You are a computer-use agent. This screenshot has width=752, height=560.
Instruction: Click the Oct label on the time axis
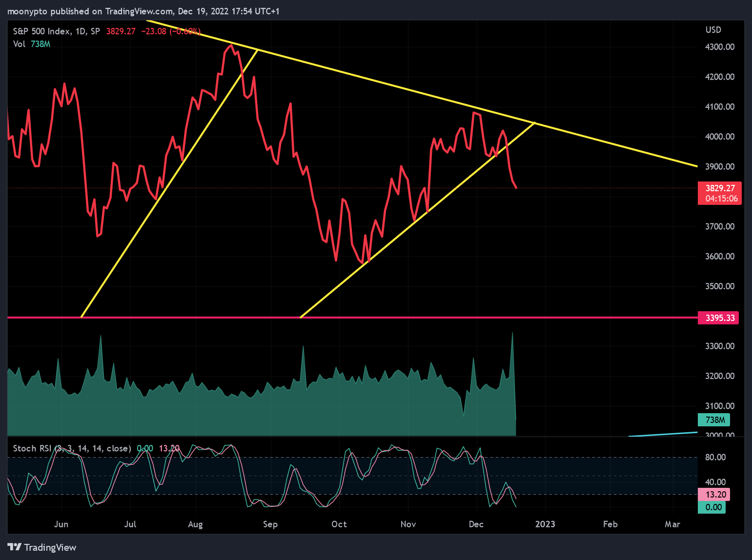point(339,524)
